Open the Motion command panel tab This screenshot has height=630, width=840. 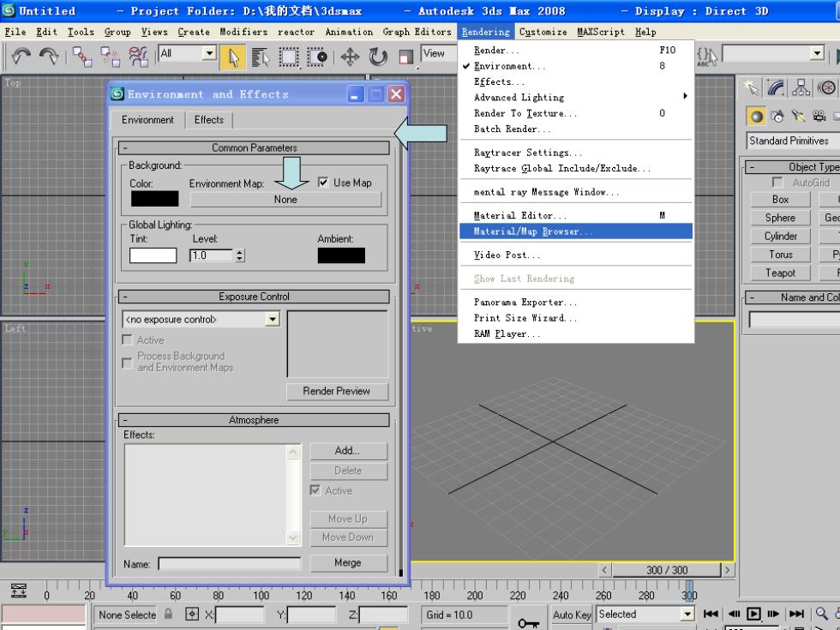click(826, 87)
